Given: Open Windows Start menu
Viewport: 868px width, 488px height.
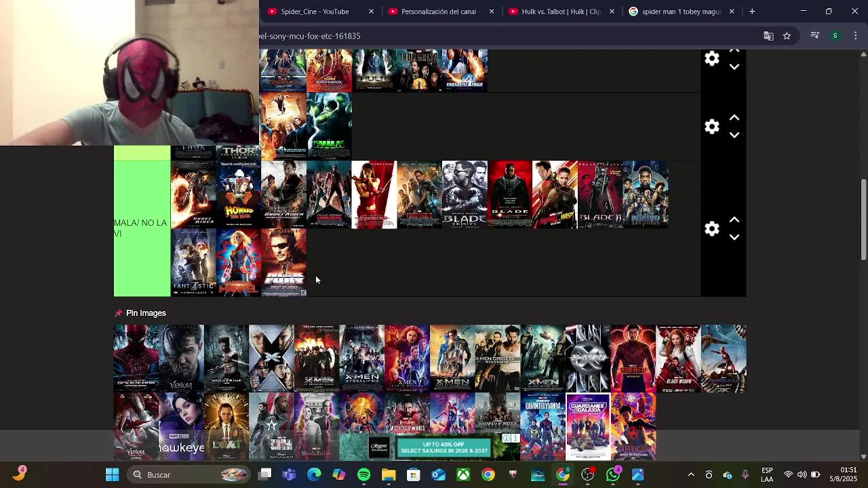Looking at the screenshot, I should [x=113, y=474].
